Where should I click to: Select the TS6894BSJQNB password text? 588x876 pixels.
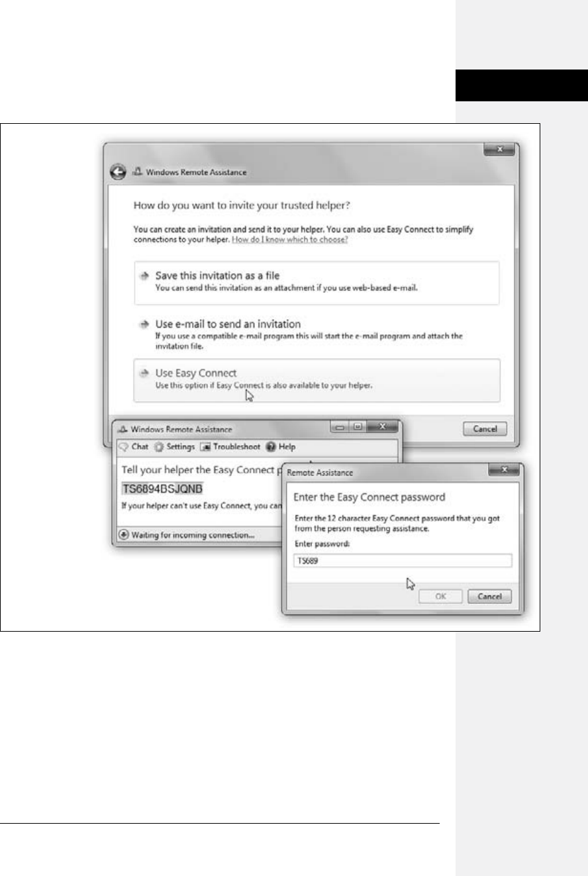click(x=162, y=489)
